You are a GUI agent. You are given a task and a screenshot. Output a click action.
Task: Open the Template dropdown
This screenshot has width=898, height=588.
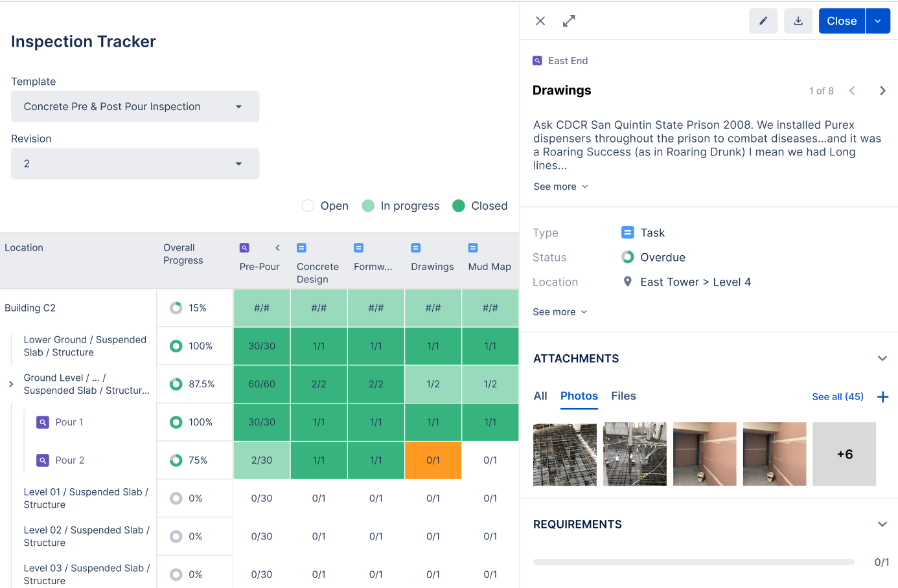click(135, 107)
